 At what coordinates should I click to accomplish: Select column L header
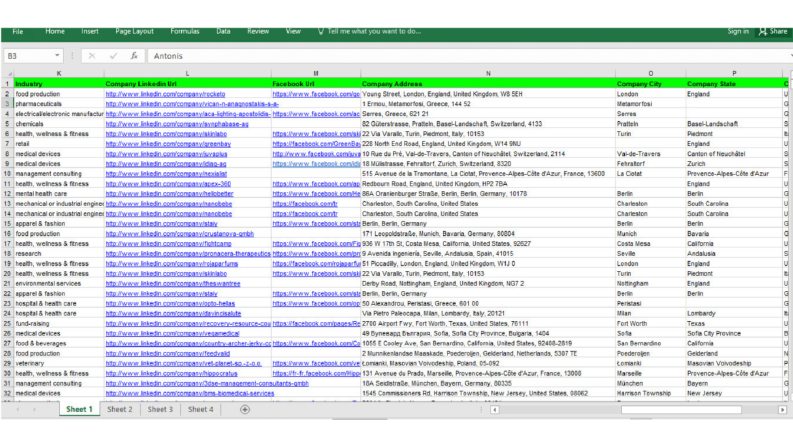(188, 74)
